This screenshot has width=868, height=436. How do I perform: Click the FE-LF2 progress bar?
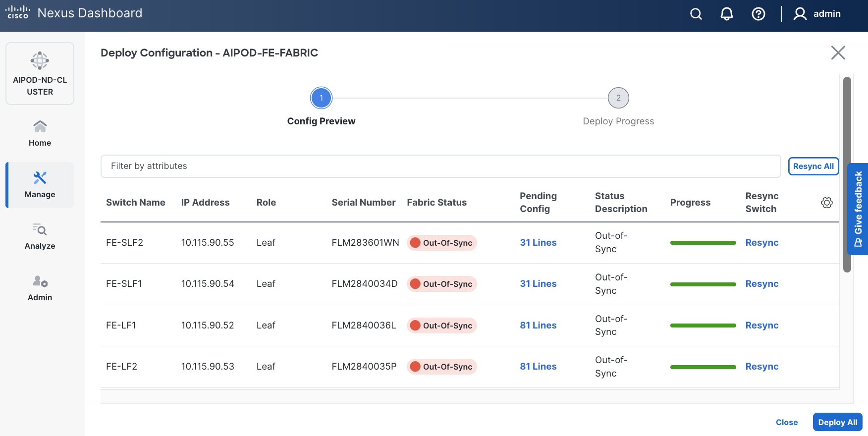pyautogui.click(x=703, y=367)
